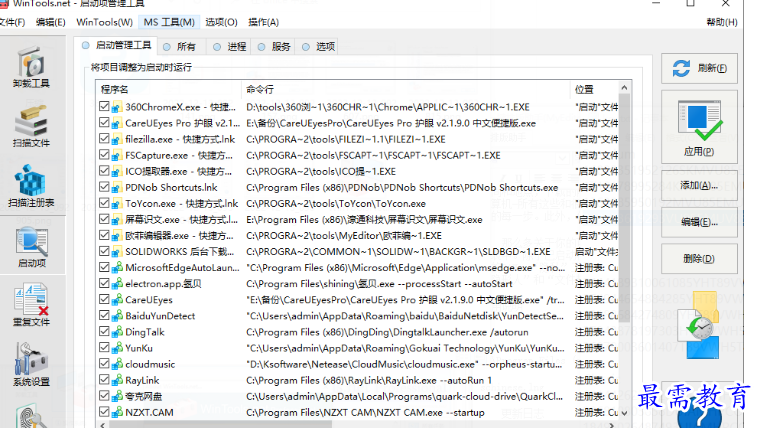Switch to the 服务 tab

(x=274, y=46)
